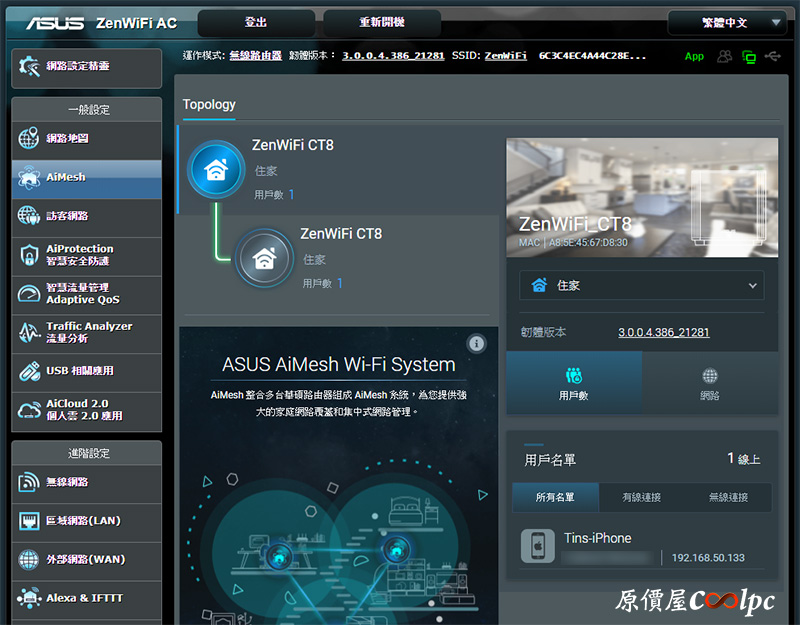Click the LAN settings icon
Image resolution: width=800 pixels, height=625 pixels.
(x=29, y=521)
